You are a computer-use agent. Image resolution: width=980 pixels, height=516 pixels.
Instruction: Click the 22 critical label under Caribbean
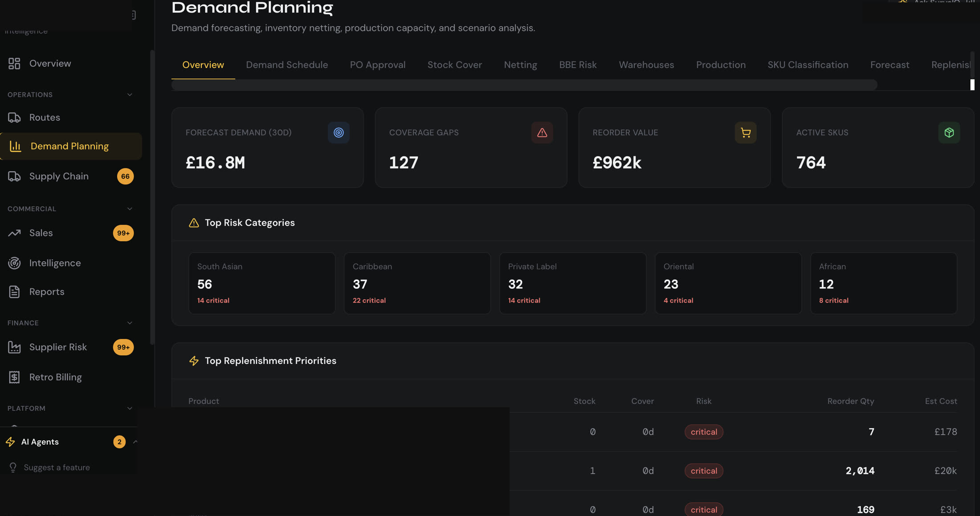coord(369,301)
